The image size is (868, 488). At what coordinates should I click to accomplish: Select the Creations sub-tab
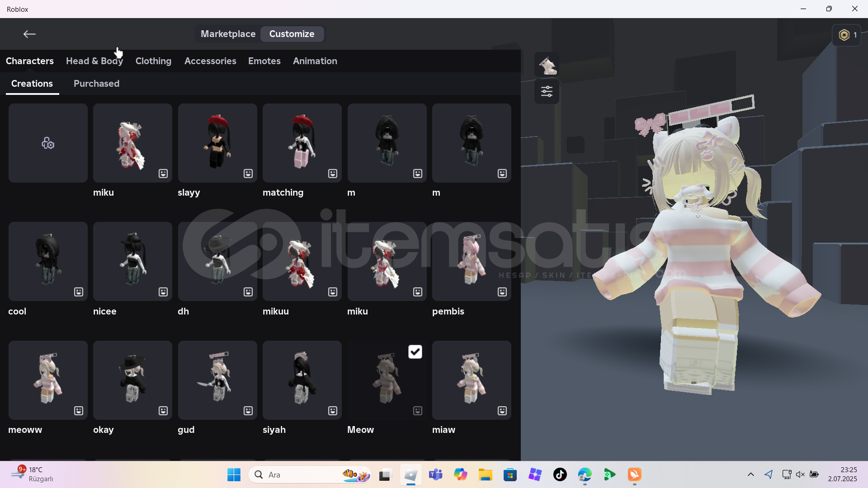(x=32, y=84)
